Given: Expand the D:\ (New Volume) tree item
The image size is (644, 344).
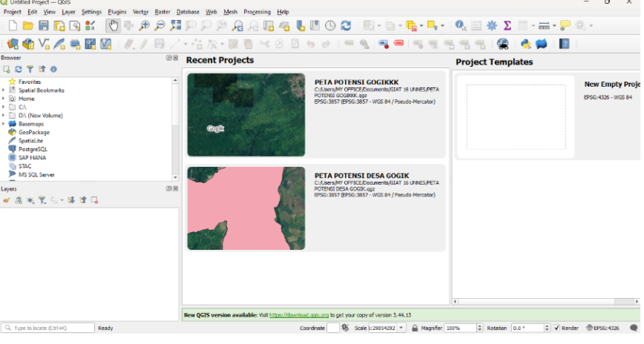Looking at the screenshot, I should click(4, 116).
